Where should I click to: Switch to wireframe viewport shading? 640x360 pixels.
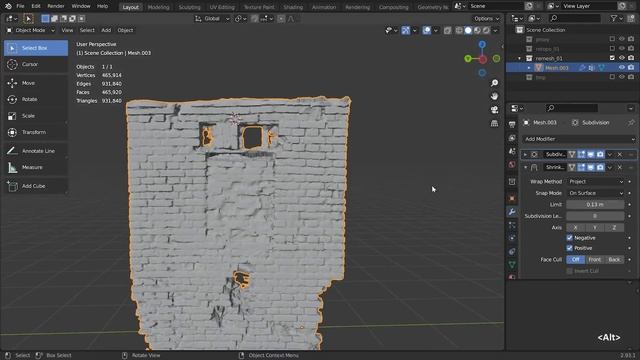pyautogui.click(x=459, y=30)
